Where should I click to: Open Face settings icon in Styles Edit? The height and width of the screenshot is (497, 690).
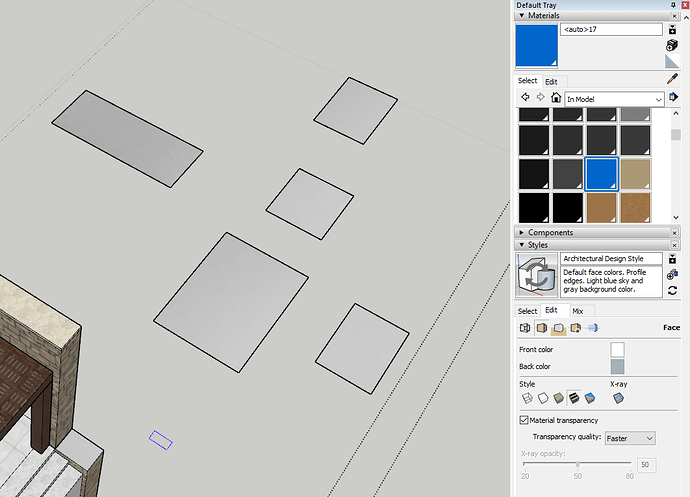click(542, 328)
